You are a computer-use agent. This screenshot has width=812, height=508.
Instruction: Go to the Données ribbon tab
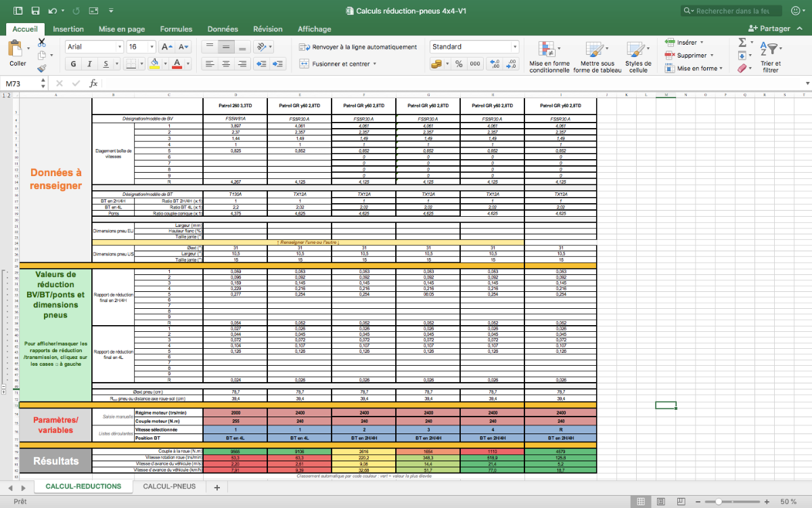[223, 29]
